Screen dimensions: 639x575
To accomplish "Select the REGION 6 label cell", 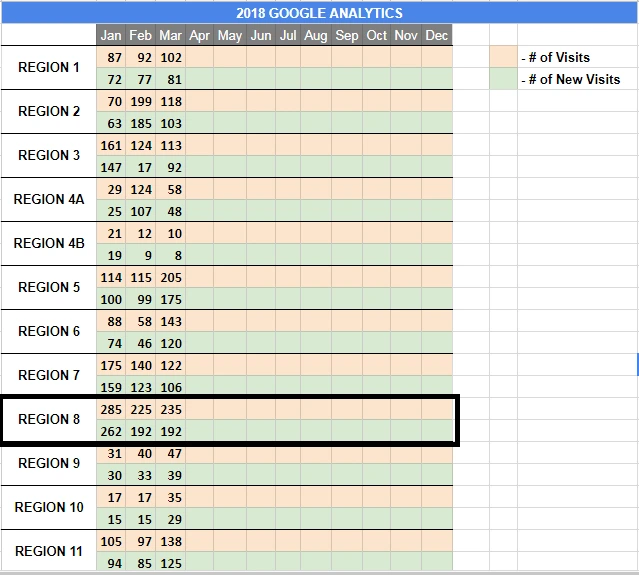I will [49, 331].
